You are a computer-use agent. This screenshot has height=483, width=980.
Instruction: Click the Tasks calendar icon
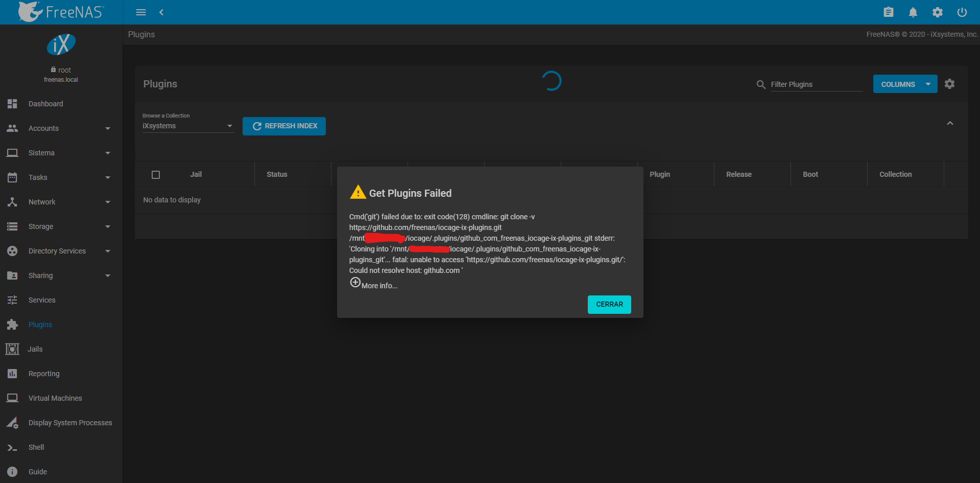tap(12, 177)
